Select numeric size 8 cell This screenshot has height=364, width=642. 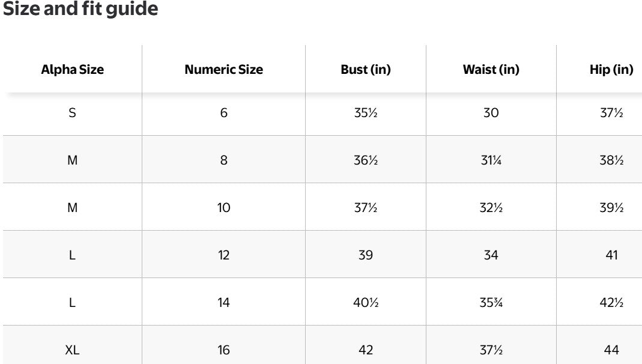pos(223,160)
